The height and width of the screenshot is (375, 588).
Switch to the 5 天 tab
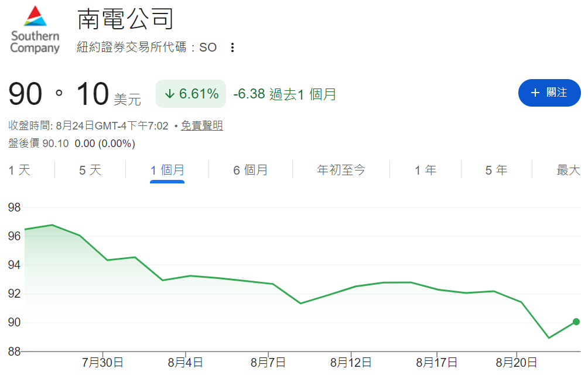(x=90, y=170)
